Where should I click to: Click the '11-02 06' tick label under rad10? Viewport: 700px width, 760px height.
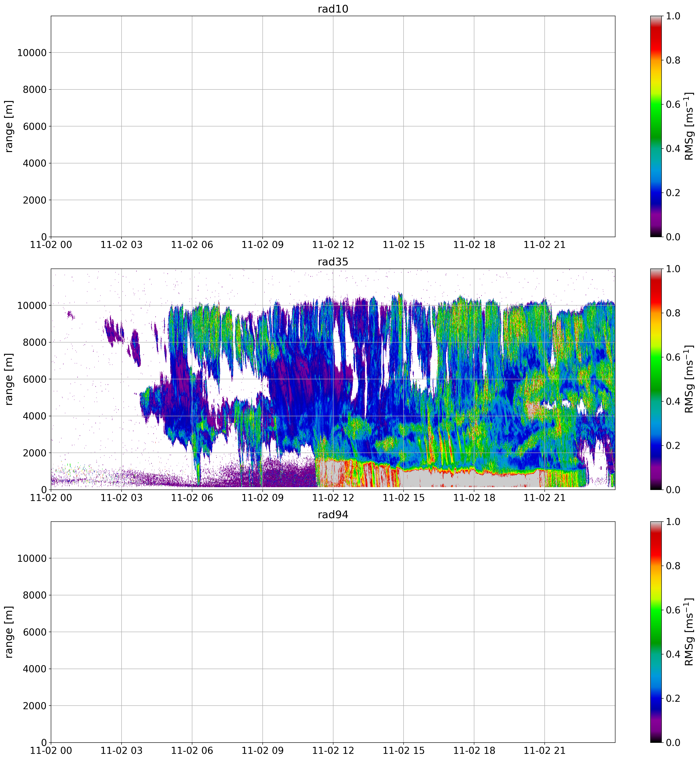click(x=192, y=245)
